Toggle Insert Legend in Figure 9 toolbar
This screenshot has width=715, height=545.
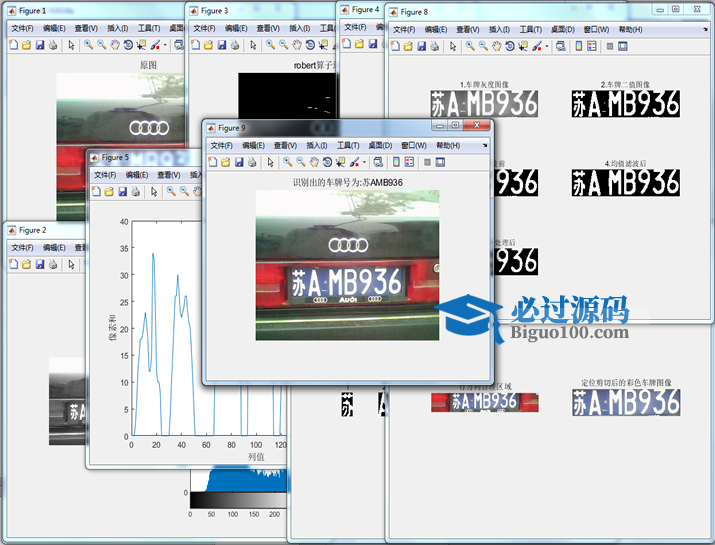tap(409, 162)
